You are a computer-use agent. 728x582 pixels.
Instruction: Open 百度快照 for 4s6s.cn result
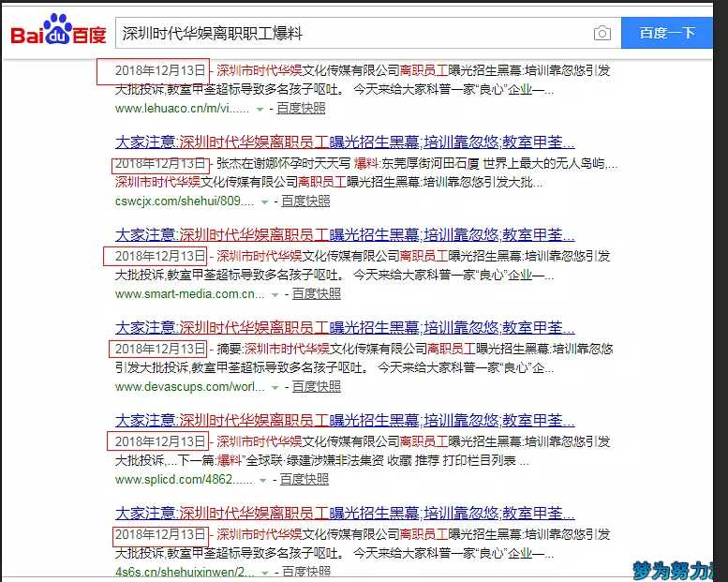coord(306,572)
